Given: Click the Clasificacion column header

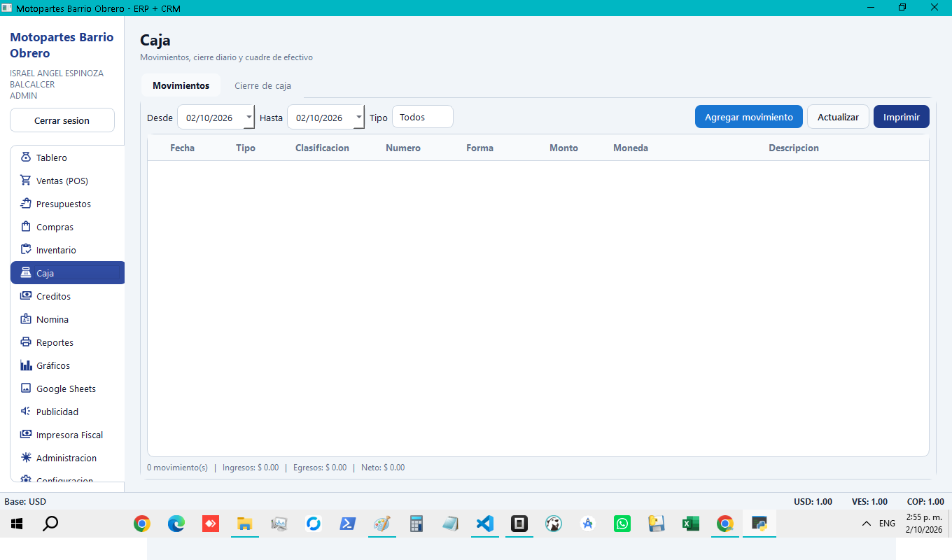Looking at the screenshot, I should (322, 148).
